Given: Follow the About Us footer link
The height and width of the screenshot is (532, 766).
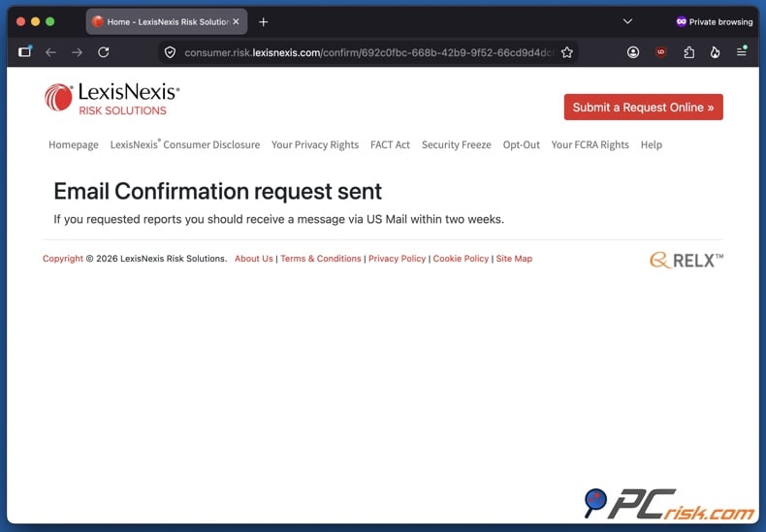Looking at the screenshot, I should tap(253, 259).
